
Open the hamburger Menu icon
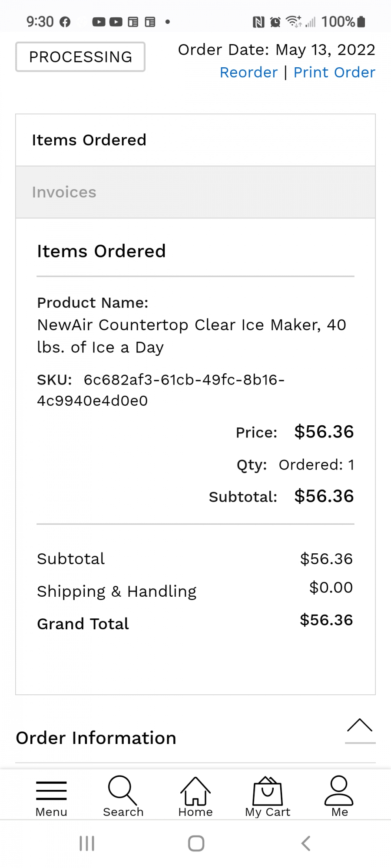[x=51, y=790]
